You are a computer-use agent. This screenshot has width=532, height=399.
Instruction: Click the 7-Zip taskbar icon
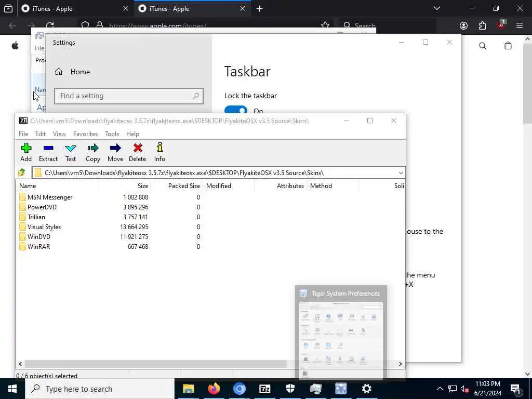pos(264,389)
